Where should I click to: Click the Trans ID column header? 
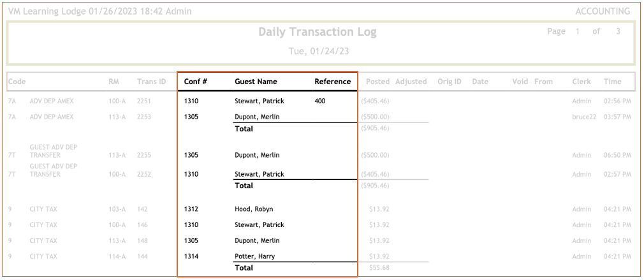click(151, 82)
